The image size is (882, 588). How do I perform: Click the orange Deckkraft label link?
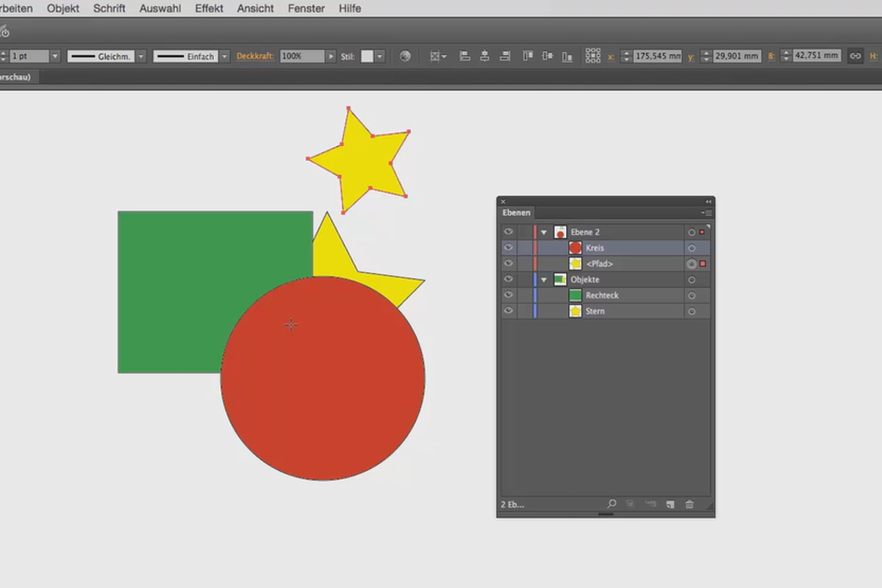255,56
